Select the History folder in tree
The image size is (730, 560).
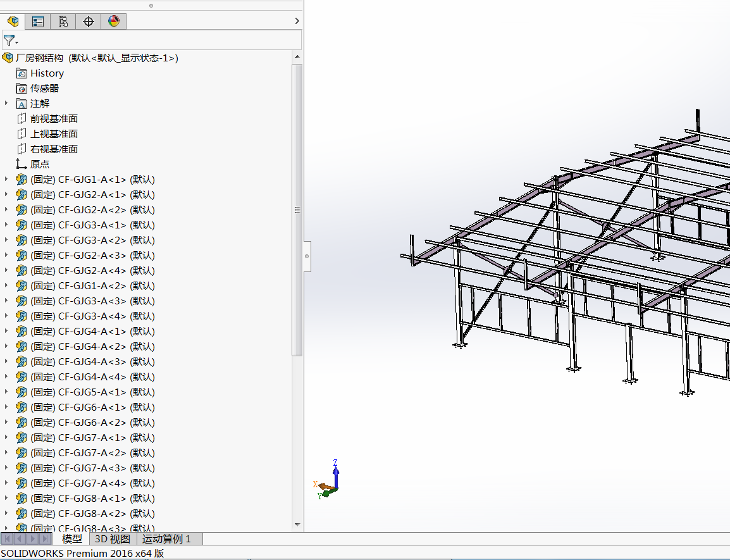click(x=47, y=73)
